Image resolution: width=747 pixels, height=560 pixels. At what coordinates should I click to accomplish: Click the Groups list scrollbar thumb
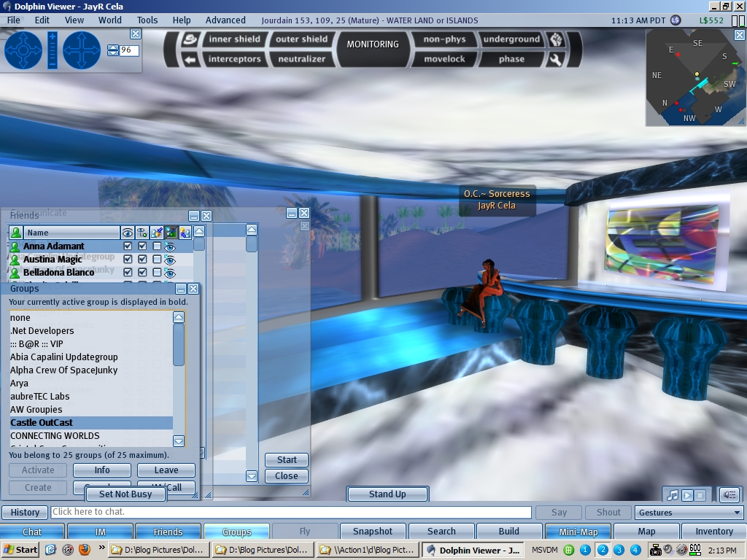click(x=179, y=345)
